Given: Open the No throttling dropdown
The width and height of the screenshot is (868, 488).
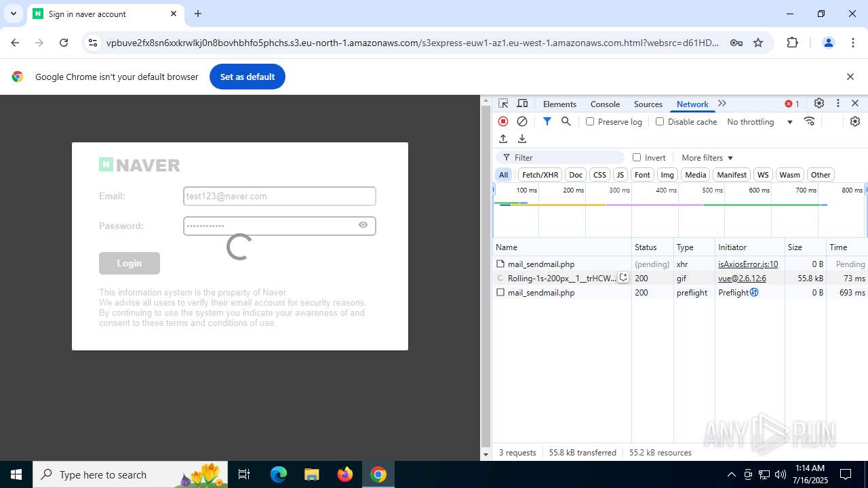Looking at the screenshot, I should [759, 121].
